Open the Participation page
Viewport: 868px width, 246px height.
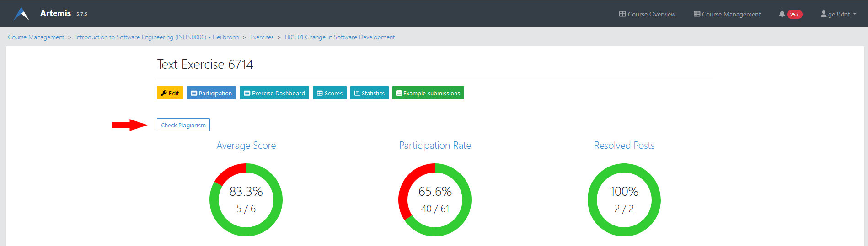click(x=211, y=93)
